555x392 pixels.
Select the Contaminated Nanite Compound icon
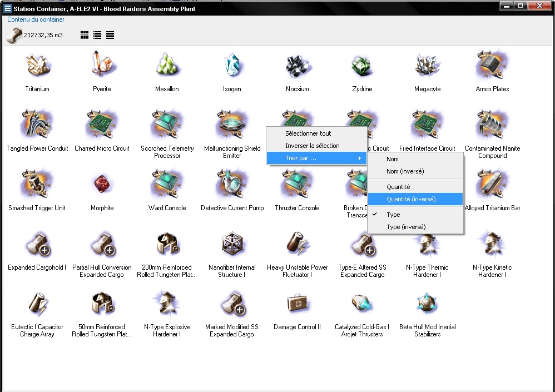[x=492, y=124]
